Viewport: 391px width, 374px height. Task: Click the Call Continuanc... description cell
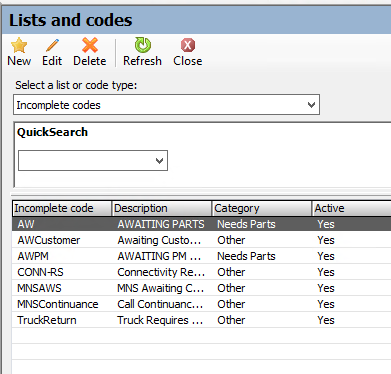pos(160,304)
